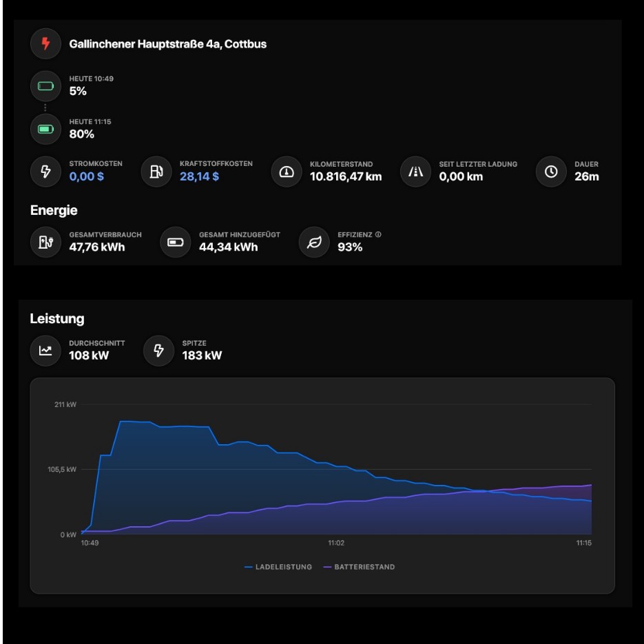644x644 pixels.
Task: Click the SPITZE label
Action: coord(194,344)
